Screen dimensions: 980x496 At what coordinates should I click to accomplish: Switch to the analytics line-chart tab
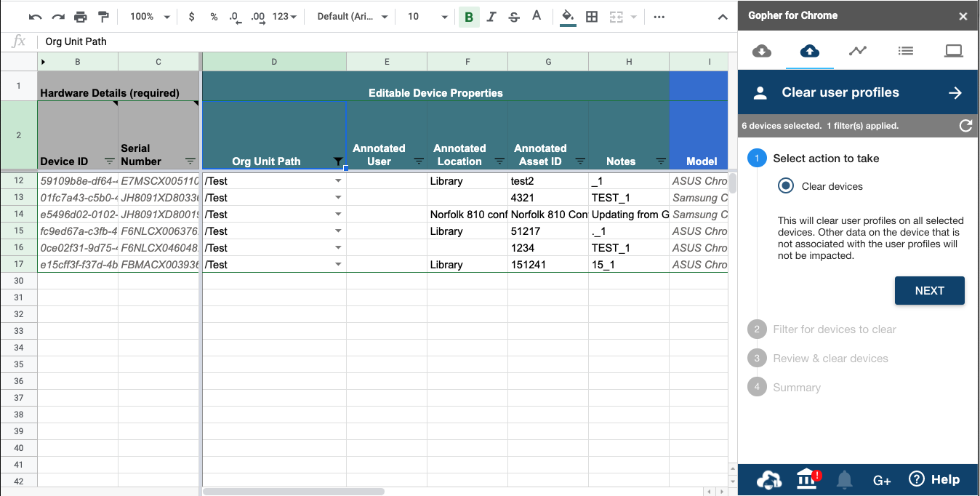[x=857, y=51]
